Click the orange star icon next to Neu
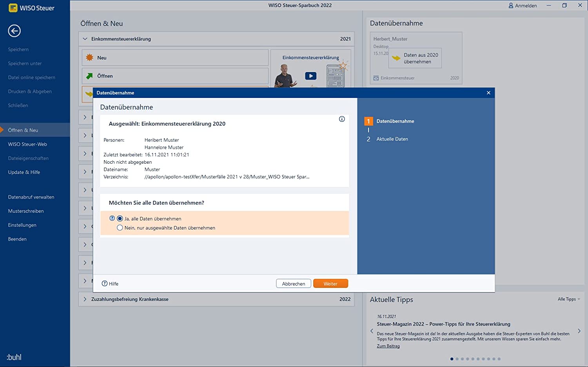Viewport: 588px width, 367px height. click(90, 58)
